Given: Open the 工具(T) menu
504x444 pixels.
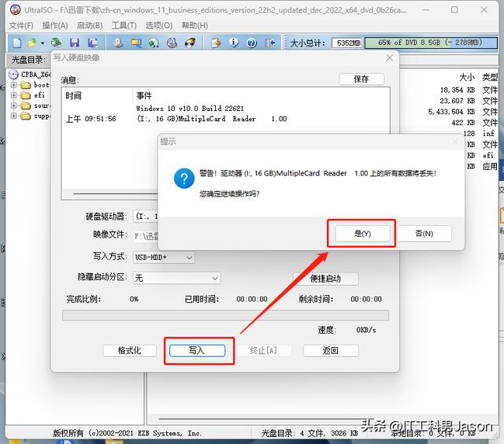Looking at the screenshot, I should (x=124, y=25).
